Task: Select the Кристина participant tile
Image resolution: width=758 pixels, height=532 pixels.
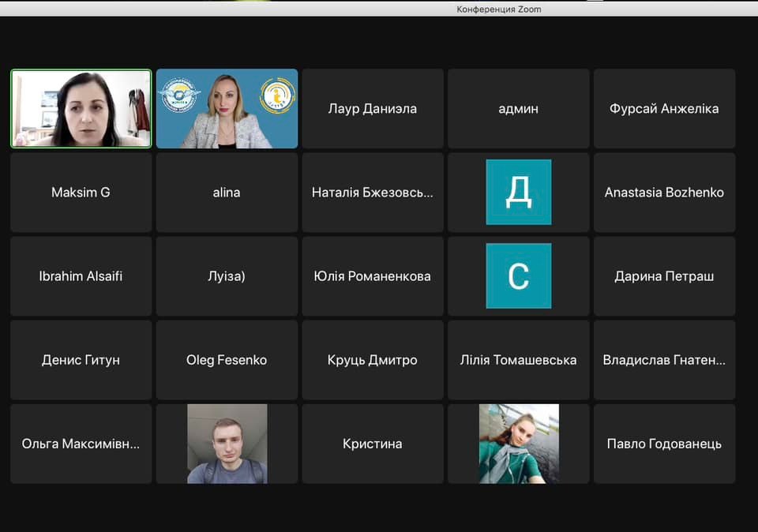Action: point(373,444)
